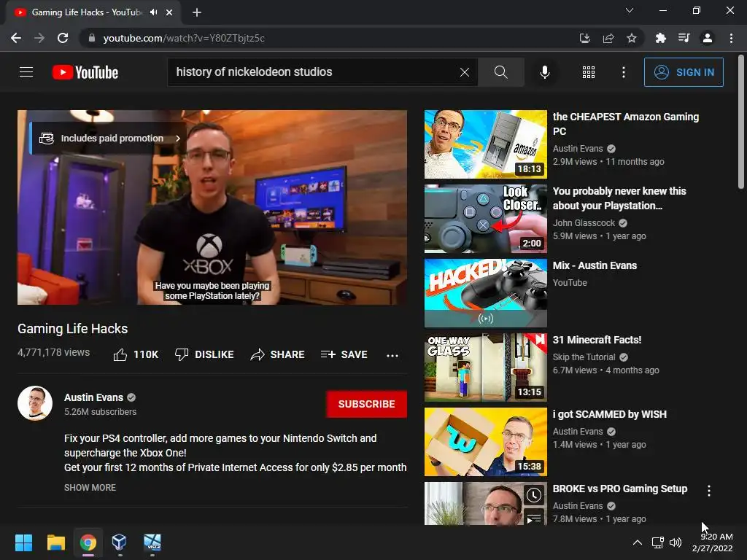Open Skip the Tutorial channel link
Image resolution: width=747 pixels, height=560 pixels.
(584, 357)
